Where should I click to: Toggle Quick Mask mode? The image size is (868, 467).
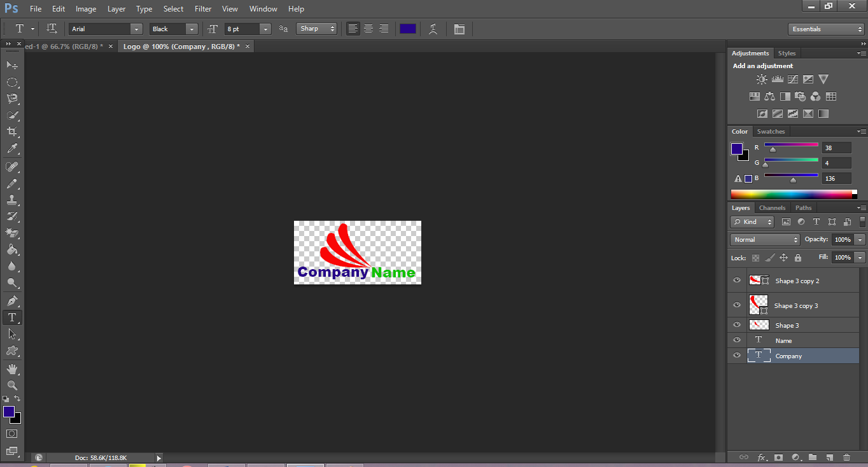pos(12,433)
